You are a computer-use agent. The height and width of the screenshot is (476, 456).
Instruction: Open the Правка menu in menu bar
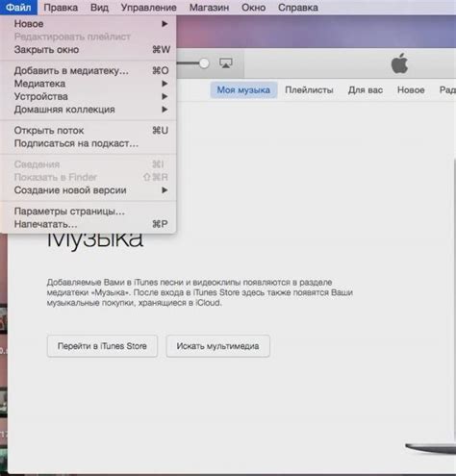[x=61, y=8]
